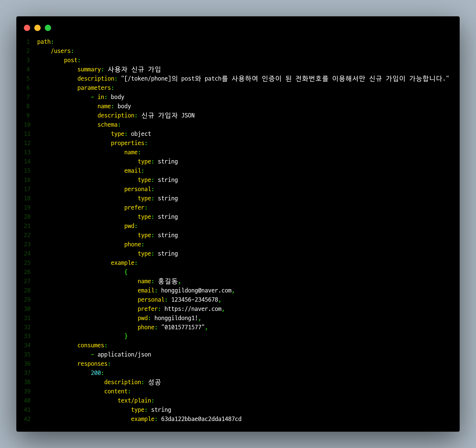
Task: Click the description '신규 가입자 JSON'
Action: [x=168, y=115]
